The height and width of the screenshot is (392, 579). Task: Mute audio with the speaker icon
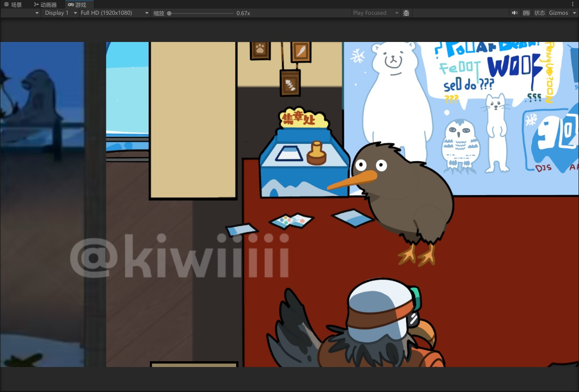click(515, 13)
